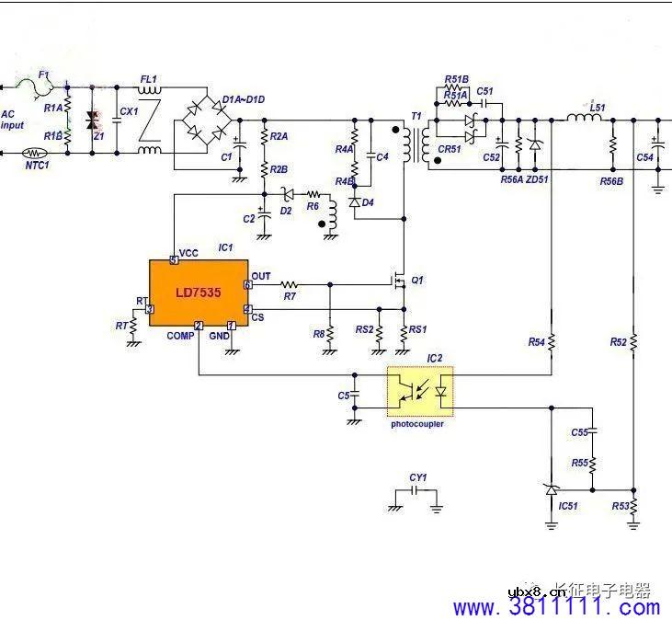Click the orange LD7535 controller block

199,291
